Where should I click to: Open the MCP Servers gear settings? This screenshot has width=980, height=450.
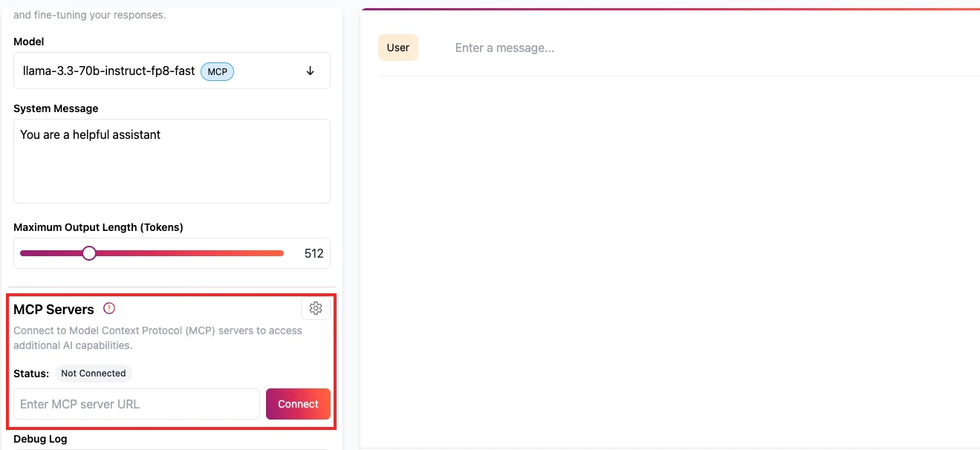[x=316, y=308]
